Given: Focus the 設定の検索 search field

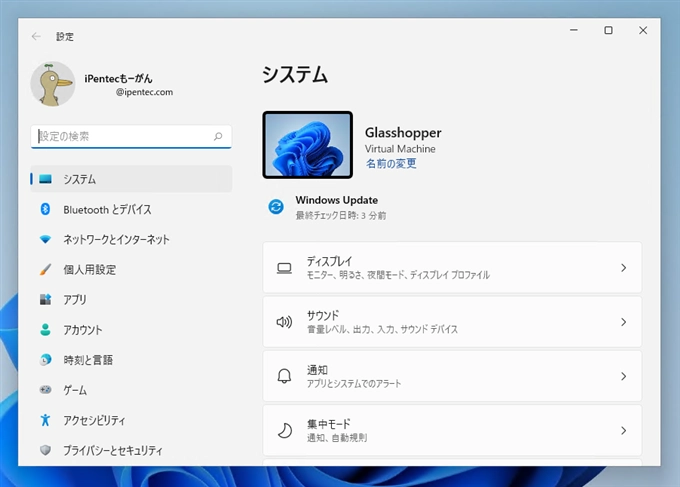Looking at the screenshot, I should click(x=131, y=137).
